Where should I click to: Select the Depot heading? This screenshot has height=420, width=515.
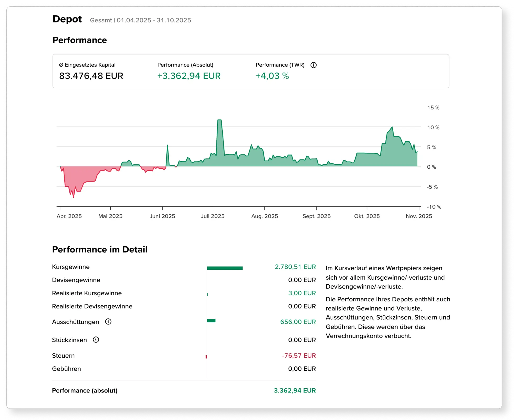67,19
